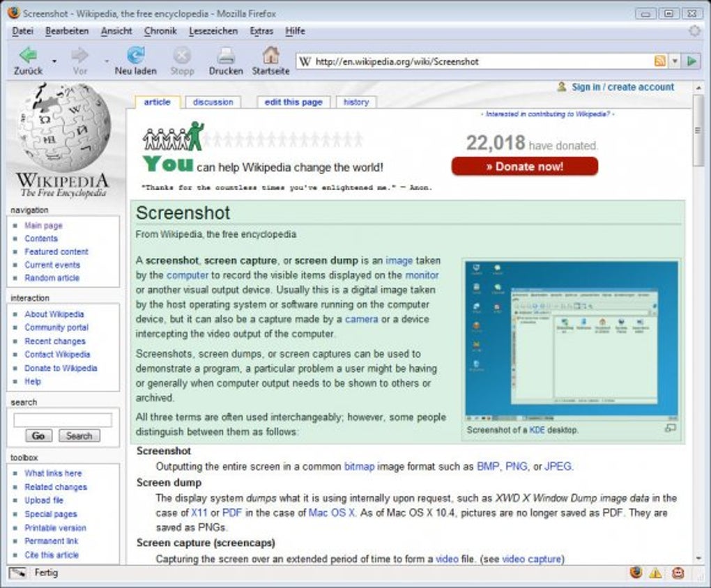Click the Firefox icon in title bar
Image resolution: width=711 pixels, height=588 pixels.
click(14, 13)
